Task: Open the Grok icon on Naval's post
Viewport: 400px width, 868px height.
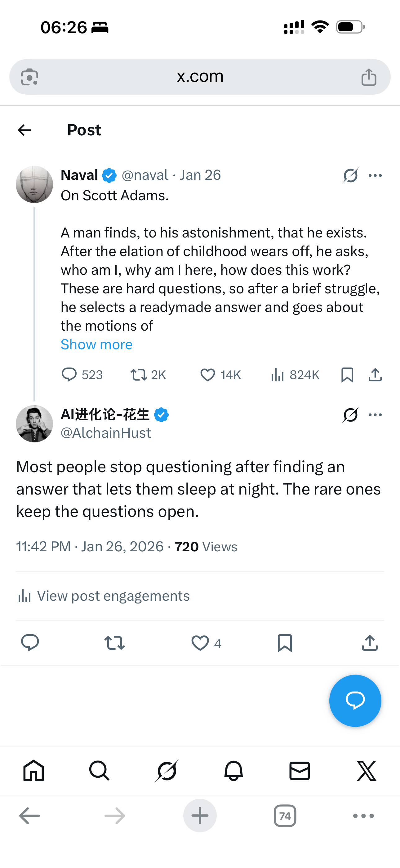Action: point(350,175)
